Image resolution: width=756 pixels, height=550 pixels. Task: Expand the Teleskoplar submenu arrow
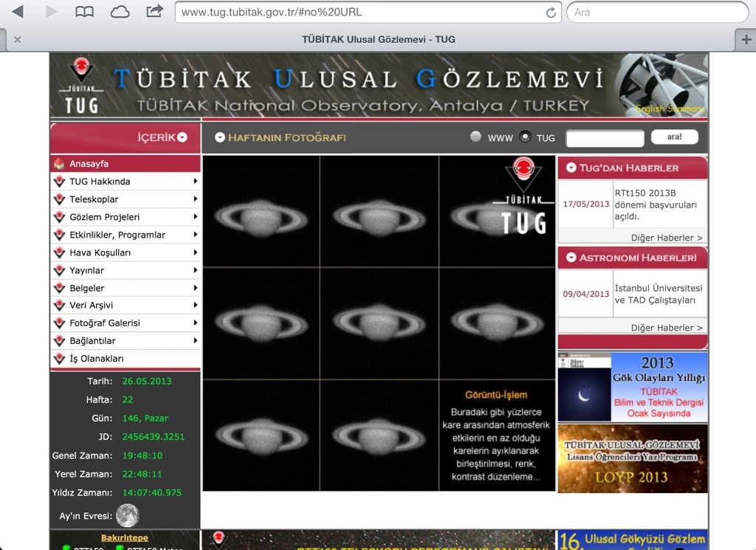click(195, 199)
